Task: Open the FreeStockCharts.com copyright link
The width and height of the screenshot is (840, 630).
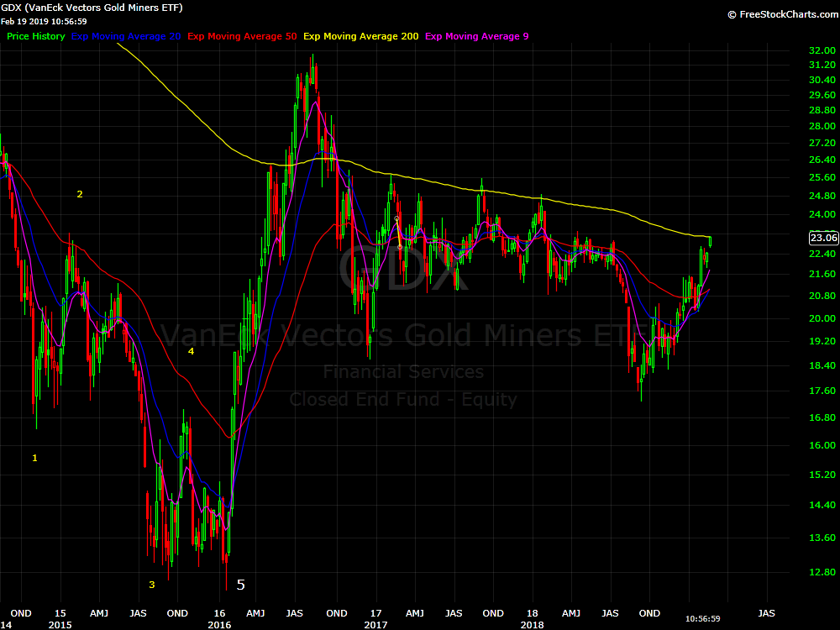Action: (780, 14)
